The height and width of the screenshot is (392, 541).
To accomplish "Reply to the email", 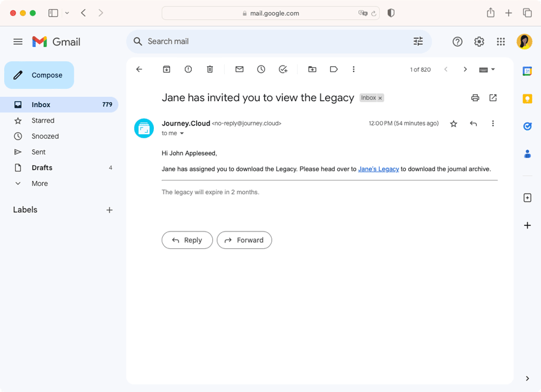I will coord(187,240).
